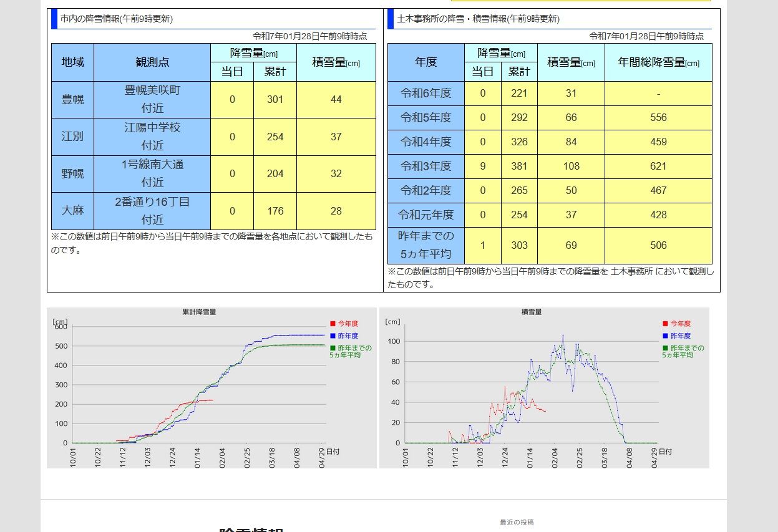Click the 1号線南大通付近 observation point

coord(152,174)
